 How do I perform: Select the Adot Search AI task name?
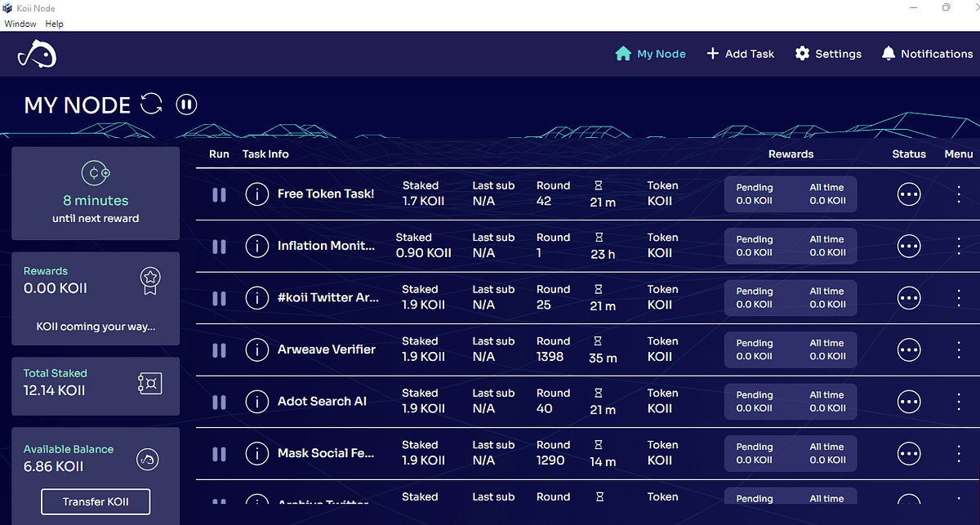322,402
